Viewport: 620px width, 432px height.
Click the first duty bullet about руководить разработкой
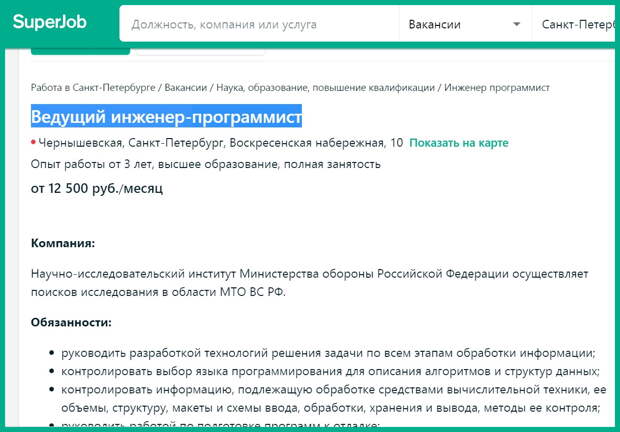point(328,353)
